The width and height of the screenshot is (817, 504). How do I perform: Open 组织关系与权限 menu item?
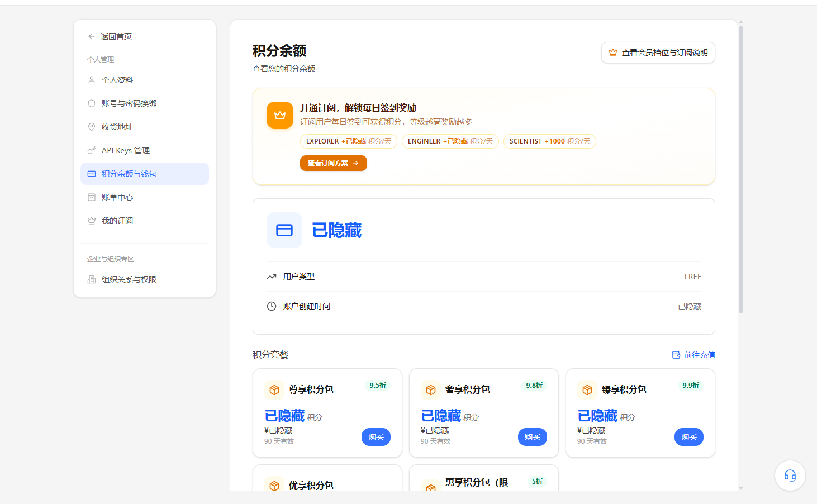coord(145,279)
